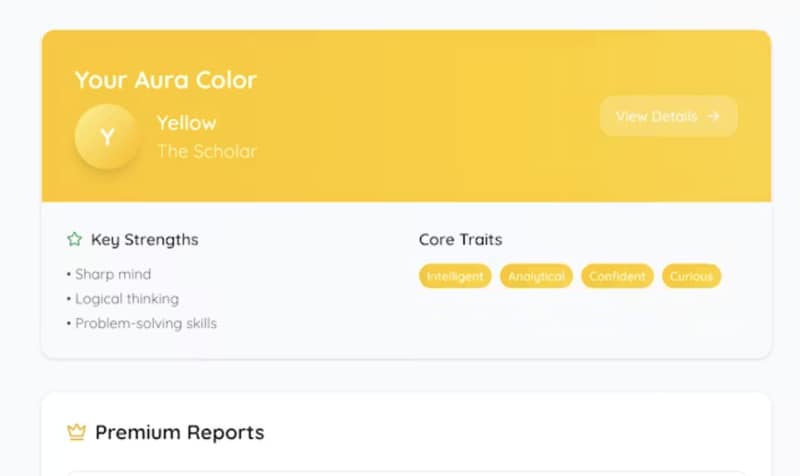Click the arrow icon in View Details
Viewport: 800px width, 476px height.
pos(713,116)
